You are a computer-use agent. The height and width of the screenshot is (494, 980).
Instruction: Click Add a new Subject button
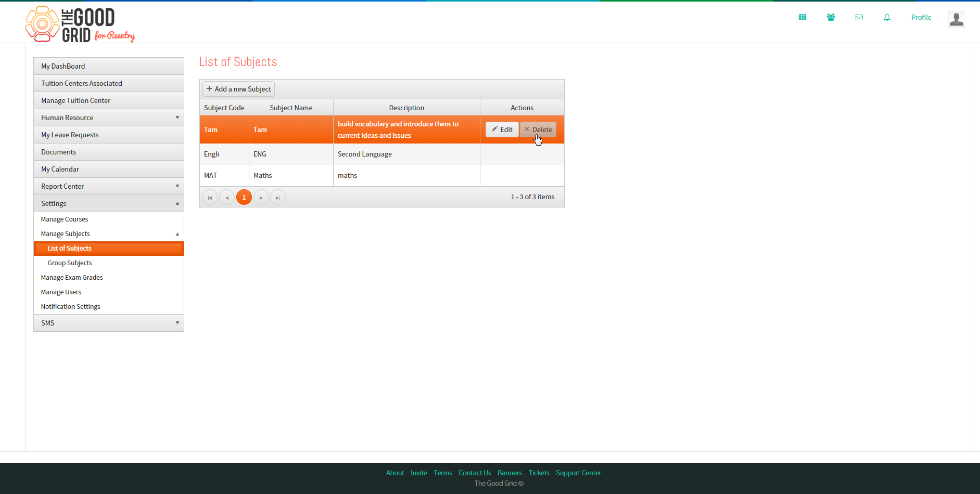point(238,89)
